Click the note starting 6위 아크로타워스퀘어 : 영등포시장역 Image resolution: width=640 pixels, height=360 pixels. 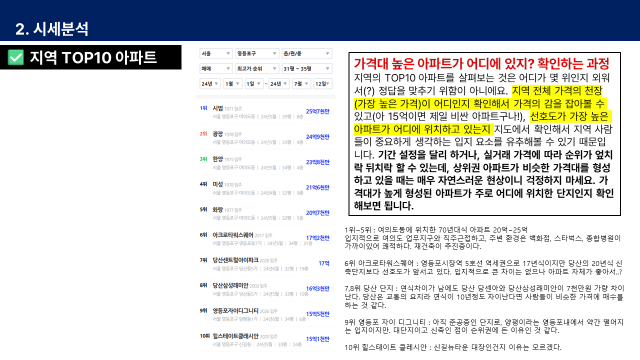[x=483, y=267]
